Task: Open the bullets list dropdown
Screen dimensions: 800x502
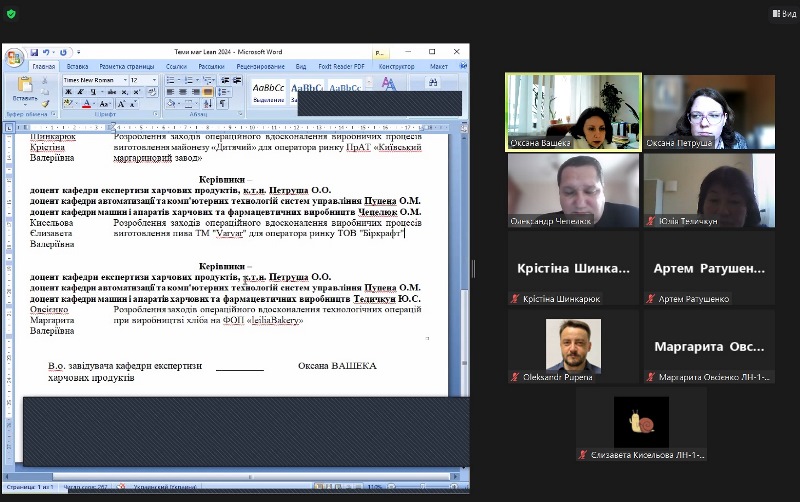Action: pyautogui.click(x=179, y=80)
